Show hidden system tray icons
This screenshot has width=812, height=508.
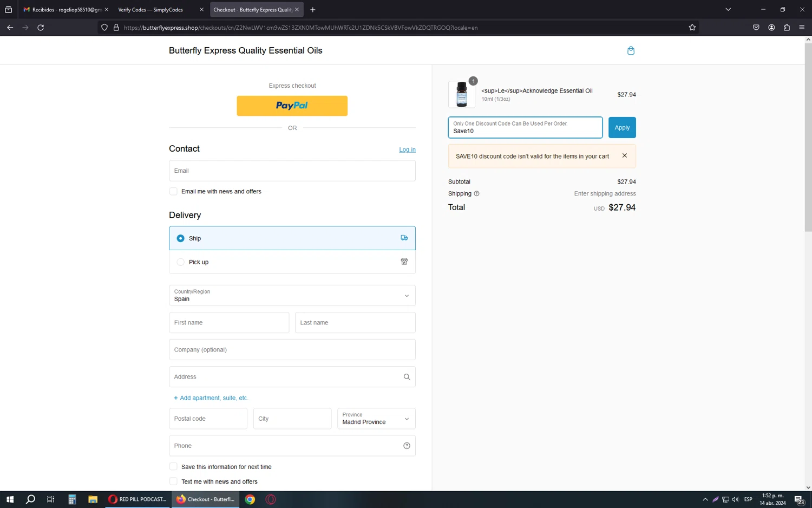click(705, 499)
